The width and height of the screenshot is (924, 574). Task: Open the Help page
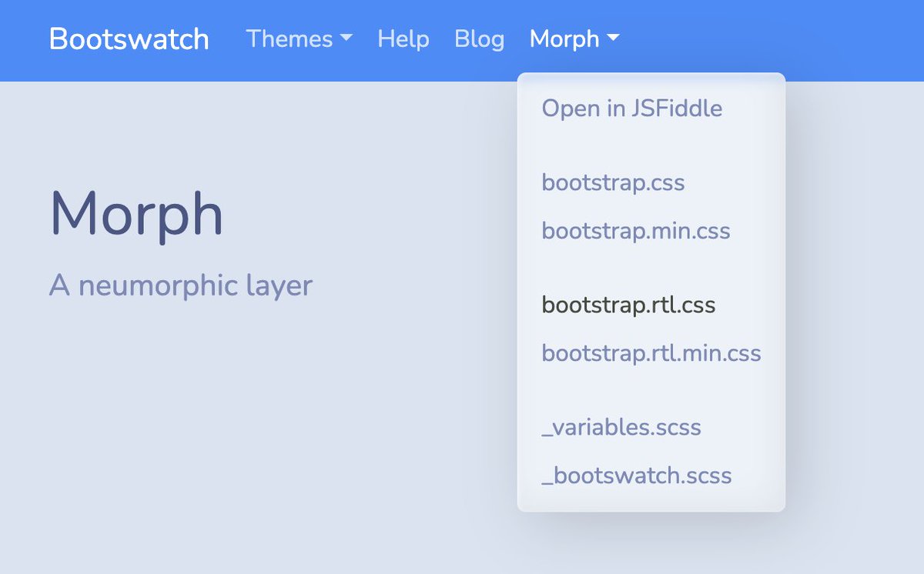click(x=403, y=38)
